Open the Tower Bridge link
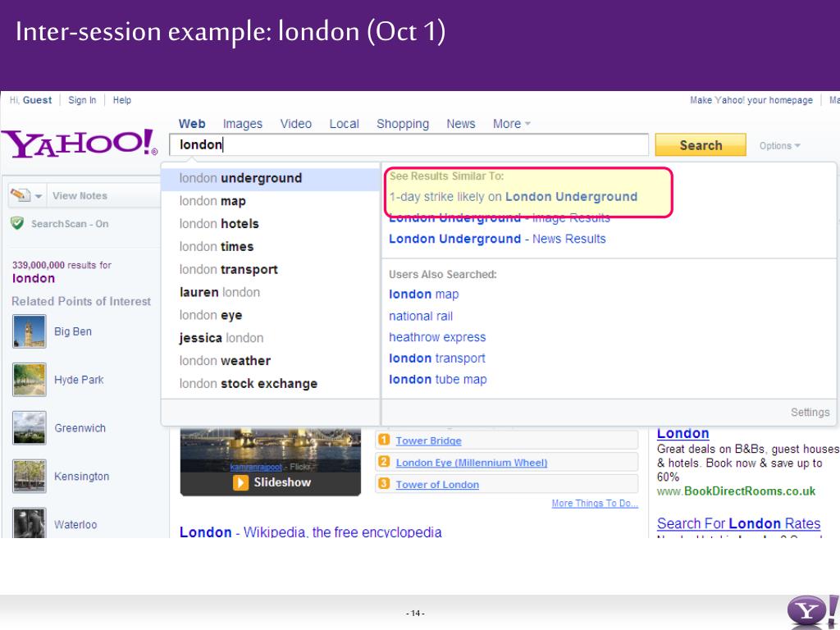This screenshot has height=630, width=840. pyautogui.click(x=428, y=441)
